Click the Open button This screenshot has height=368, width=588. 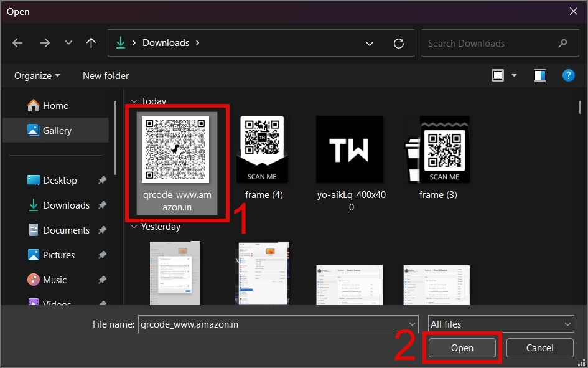click(x=462, y=348)
